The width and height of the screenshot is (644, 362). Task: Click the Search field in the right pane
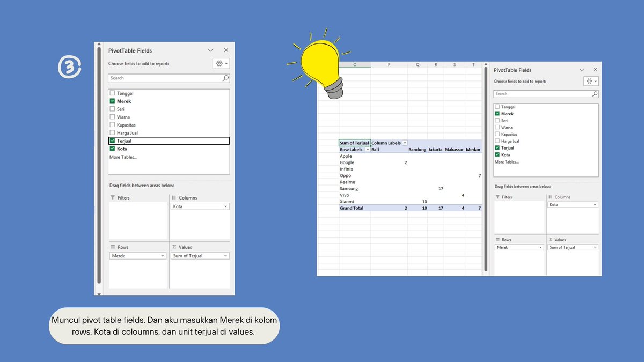click(546, 93)
